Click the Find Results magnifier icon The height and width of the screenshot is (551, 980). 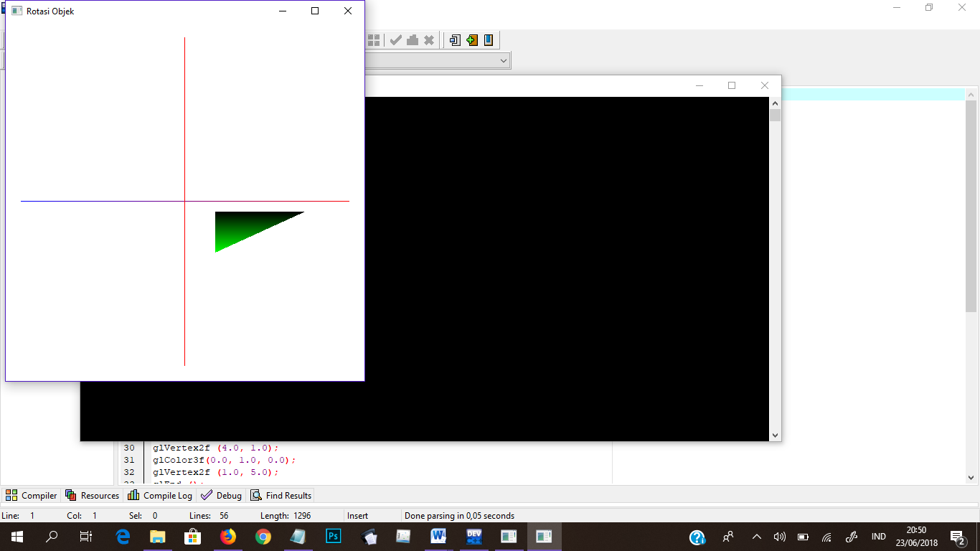tap(255, 495)
